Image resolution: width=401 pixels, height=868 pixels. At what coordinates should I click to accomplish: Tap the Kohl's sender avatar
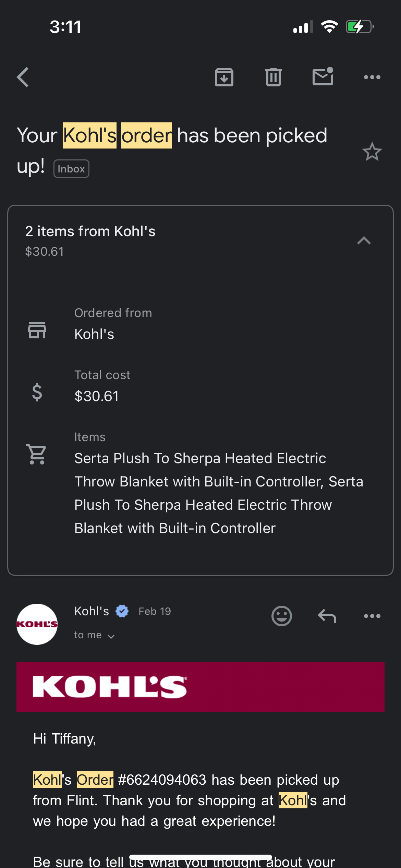pos(37,624)
